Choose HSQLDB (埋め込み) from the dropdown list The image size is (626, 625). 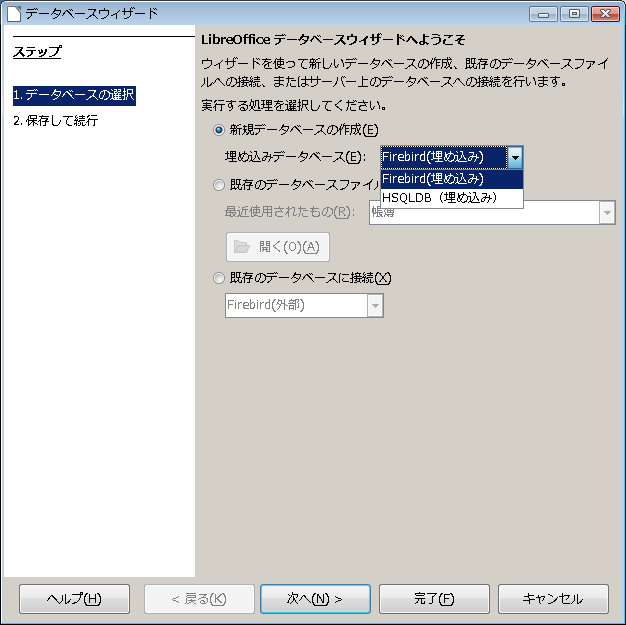coord(452,198)
